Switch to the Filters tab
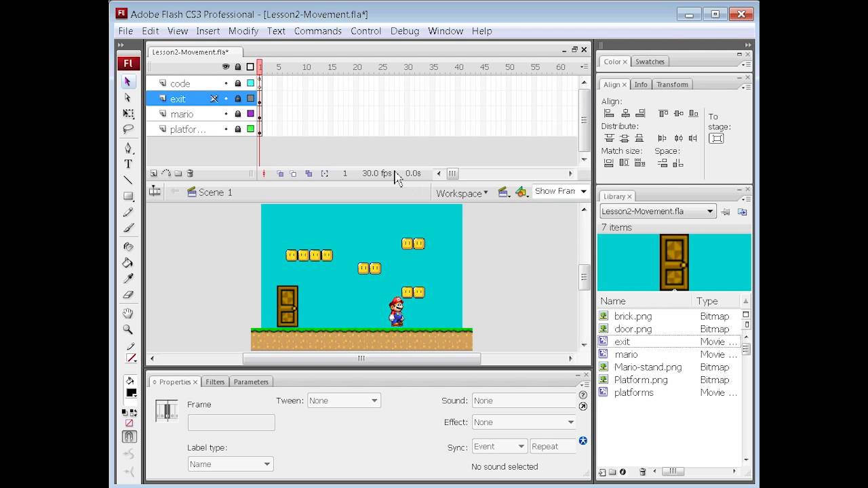This screenshot has width=868, height=488. coord(215,382)
